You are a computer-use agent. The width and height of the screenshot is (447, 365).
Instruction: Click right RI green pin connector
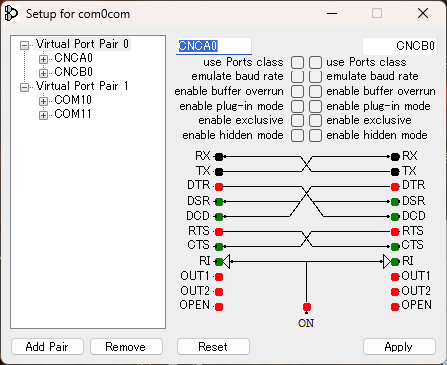[395, 262]
